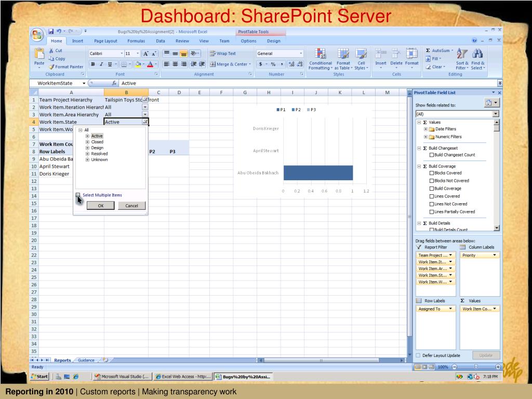
Task: Click the Font Color letter A icon
Action: coord(150,64)
